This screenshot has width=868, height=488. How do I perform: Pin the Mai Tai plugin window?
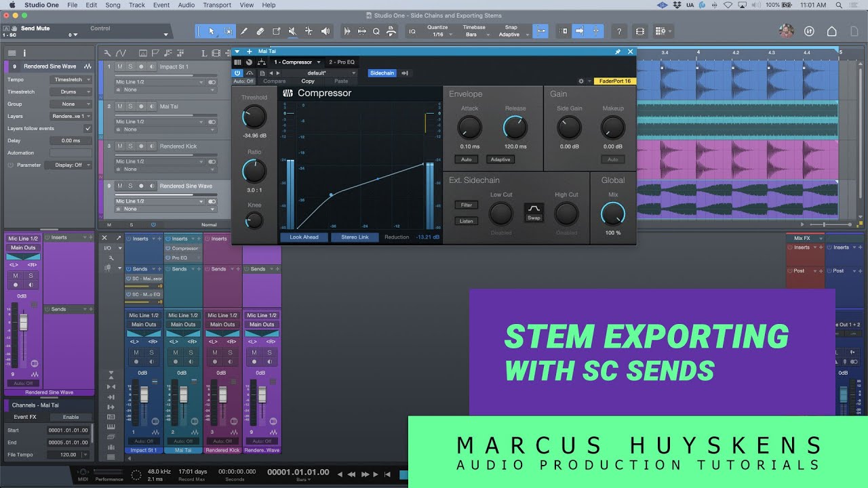(618, 52)
